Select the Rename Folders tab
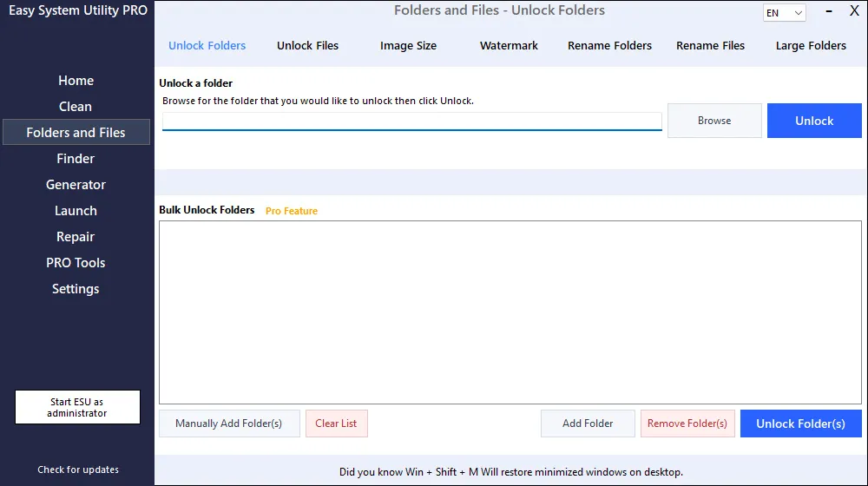868x486 pixels. (x=609, y=46)
